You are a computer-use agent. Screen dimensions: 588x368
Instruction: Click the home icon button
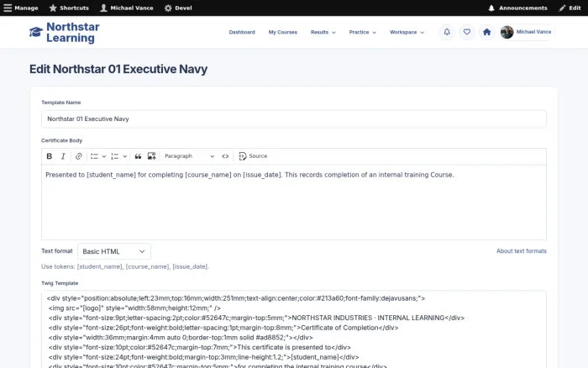coord(486,32)
